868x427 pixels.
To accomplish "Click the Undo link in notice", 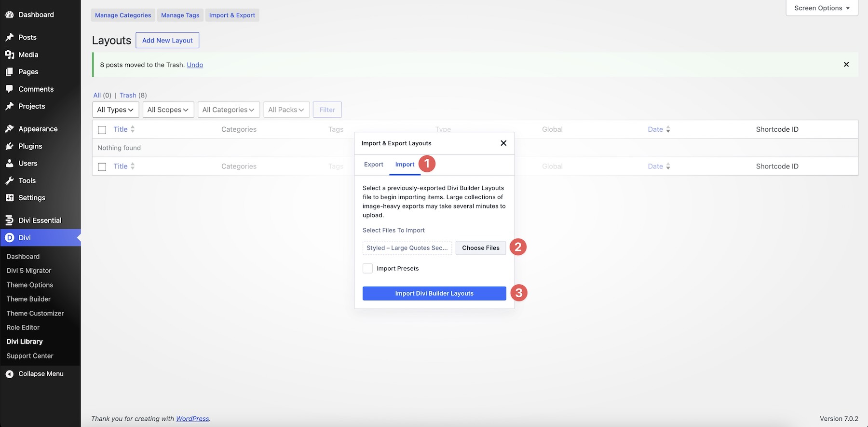I will [x=195, y=65].
